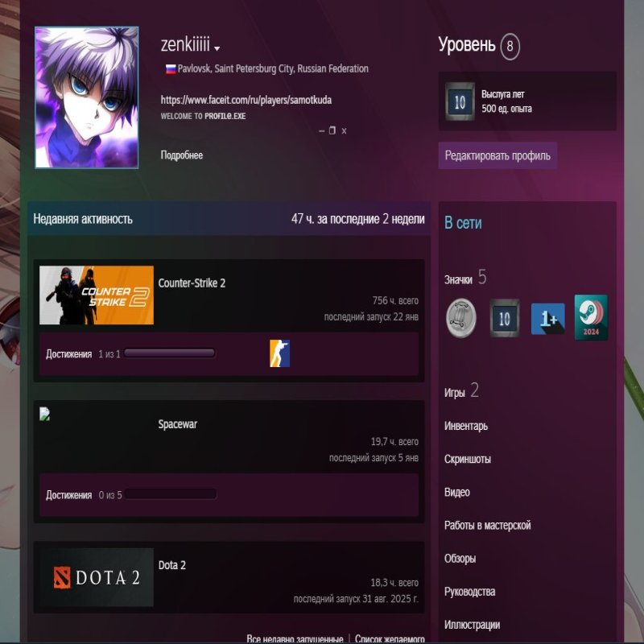Open the Скриншоты section
The image size is (644, 644).
coord(468,459)
